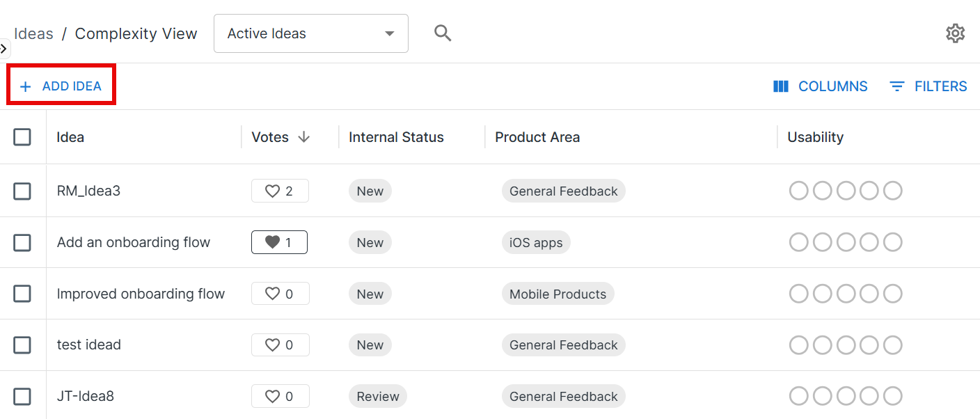Click the New status chip on test idead
This screenshot has width=980, height=419.
[370, 345]
